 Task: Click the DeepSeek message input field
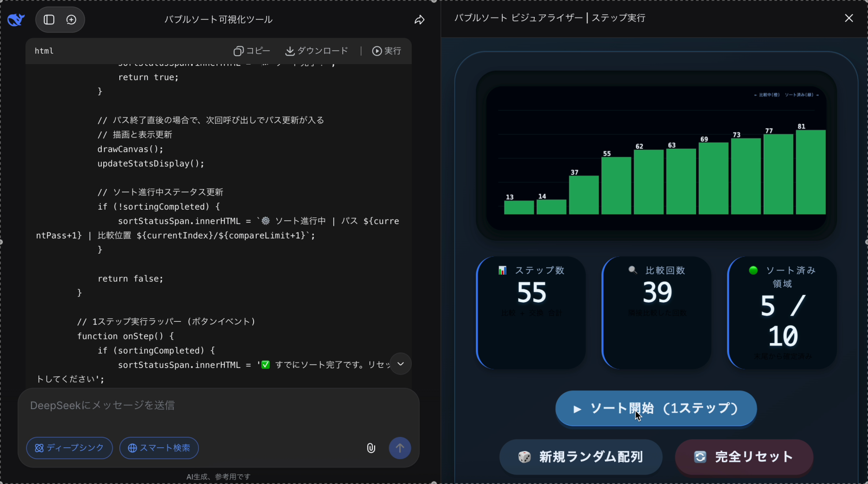pyautogui.click(x=207, y=406)
